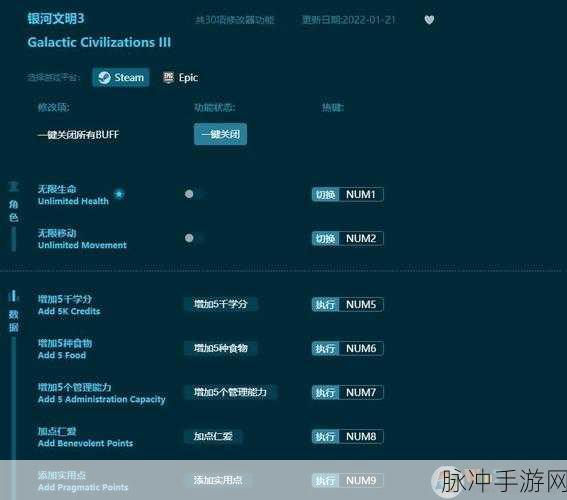This screenshot has height=500, width=567.
Task: Click 执行 button for NUM9 hotkey
Action: (x=325, y=480)
